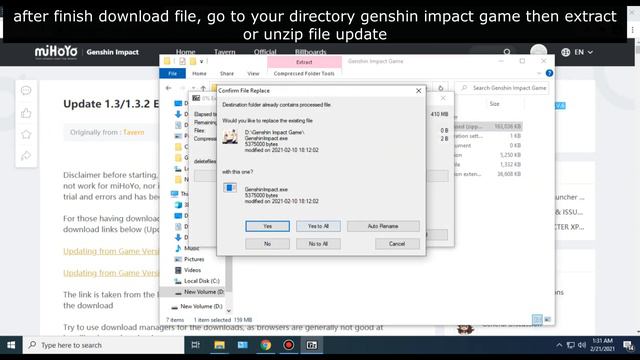The width and height of the screenshot is (640, 360).
Task: Open the View tab in Explorer ribbon
Action: [x=253, y=73]
